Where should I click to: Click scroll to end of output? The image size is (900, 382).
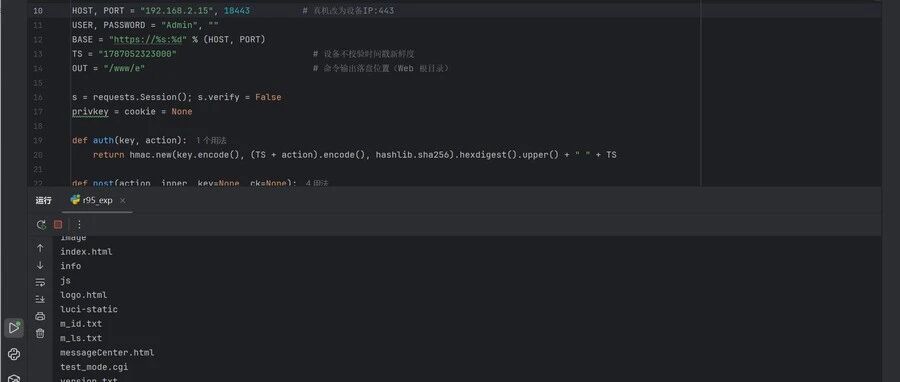[40, 299]
